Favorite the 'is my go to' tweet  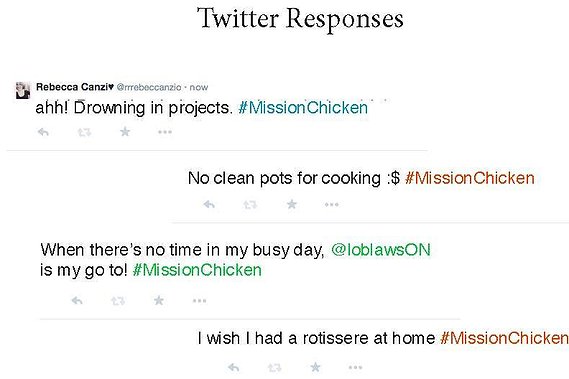(x=159, y=300)
